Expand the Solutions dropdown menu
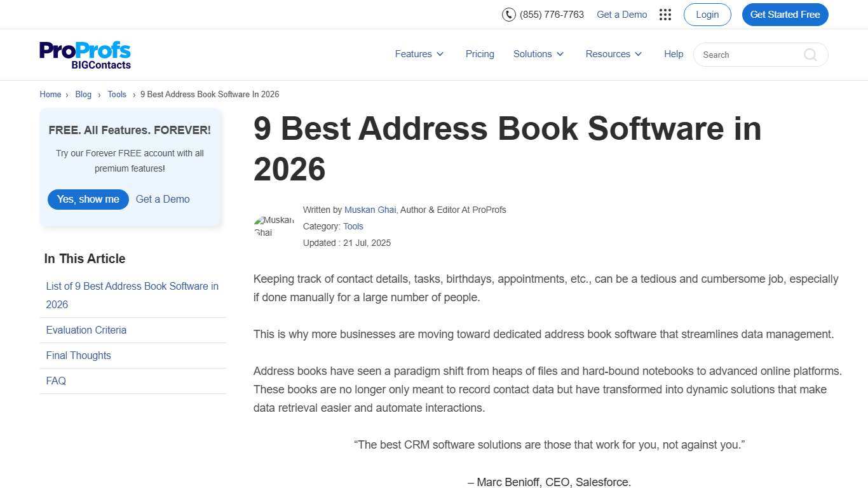 pyautogui.click(x=538, y=54)
